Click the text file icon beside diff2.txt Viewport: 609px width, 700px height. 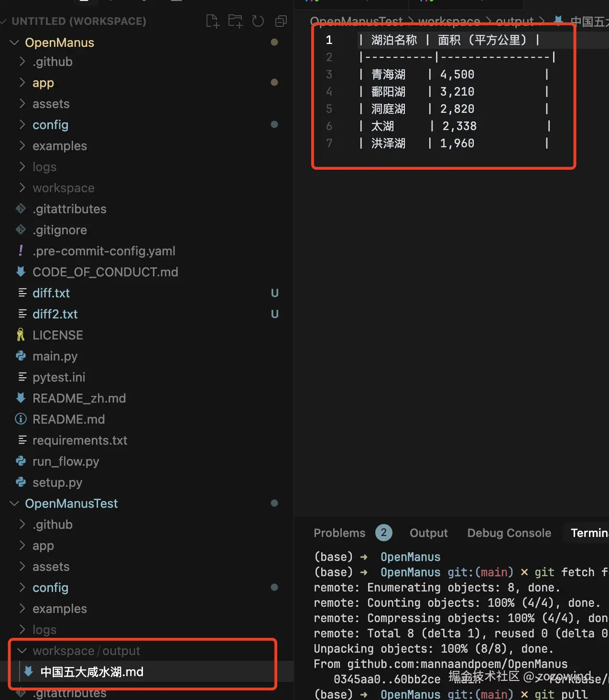click(x=22, y=314)
